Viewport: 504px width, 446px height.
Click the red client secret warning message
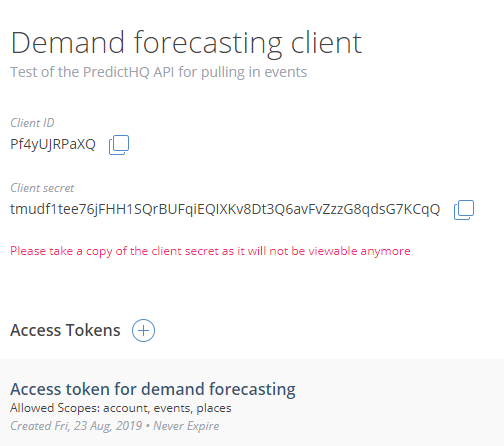pyautogui.click(x=210, y=251)
